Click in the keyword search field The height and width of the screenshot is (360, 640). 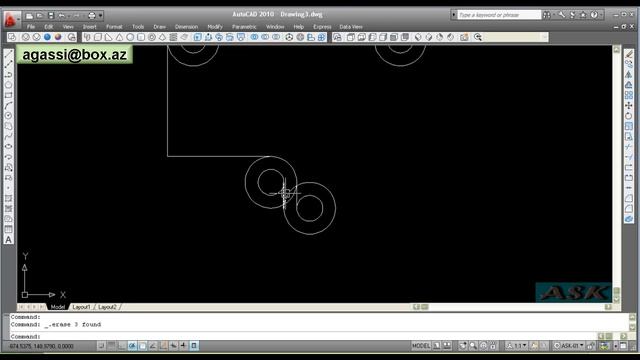499,15
